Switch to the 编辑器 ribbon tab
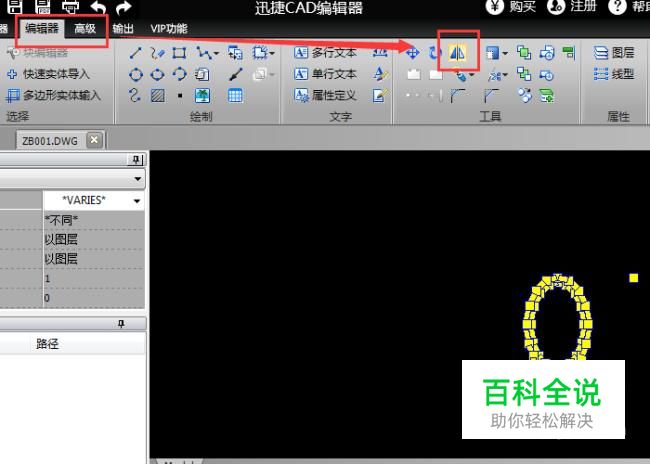This screenshot has width=650, height=464. [42, 28]
